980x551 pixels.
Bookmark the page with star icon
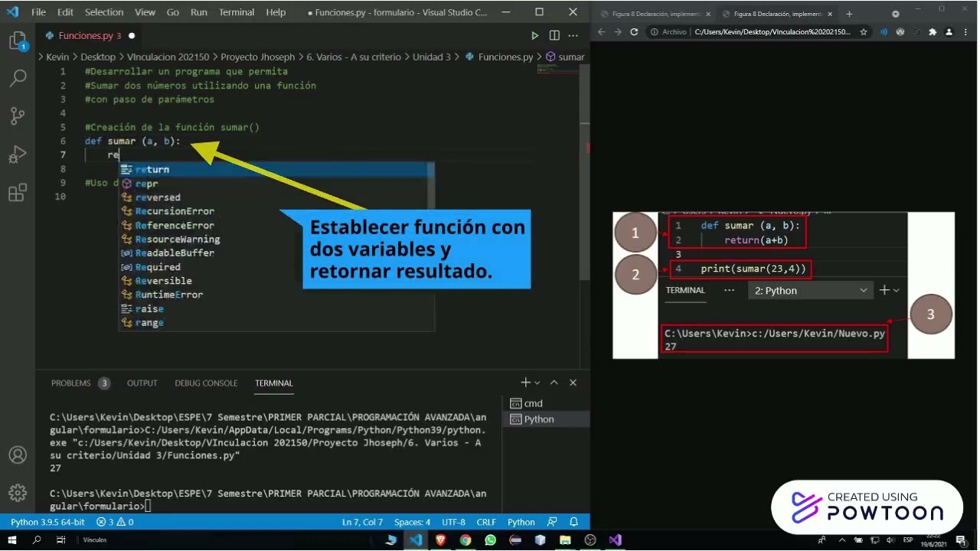point(864,32)
